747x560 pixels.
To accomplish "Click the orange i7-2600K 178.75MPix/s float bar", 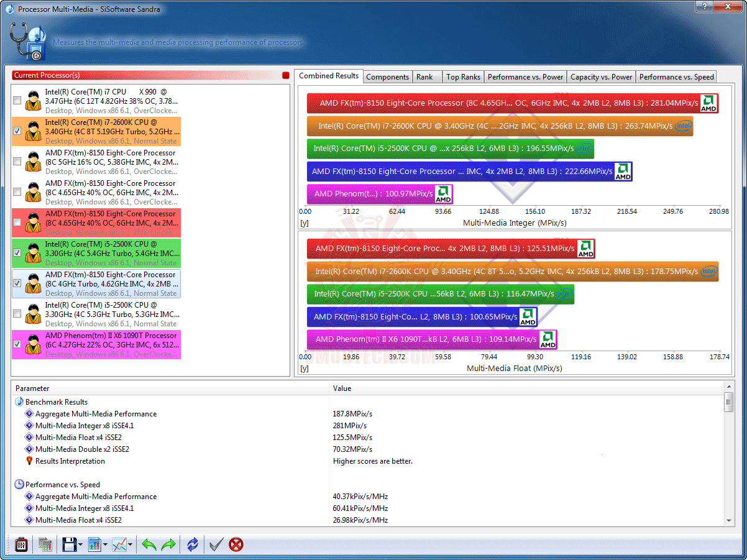I will point(513,271).
